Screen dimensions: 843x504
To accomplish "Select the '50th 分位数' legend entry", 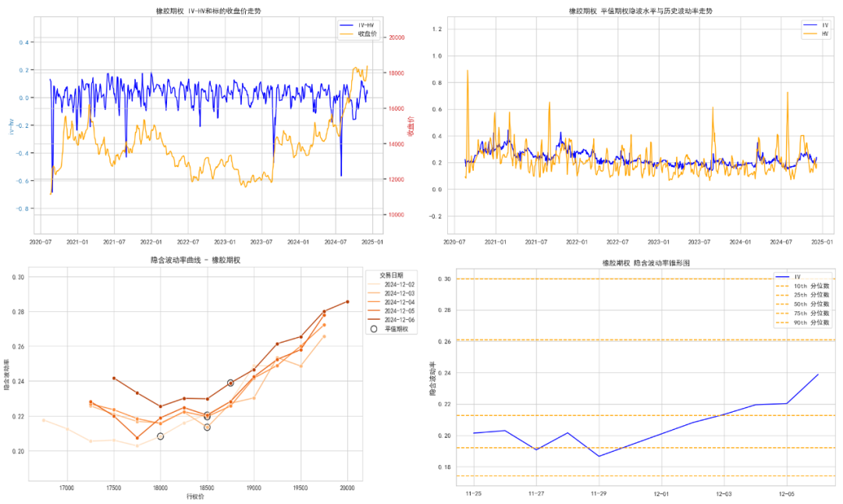I will pos(802,304).
